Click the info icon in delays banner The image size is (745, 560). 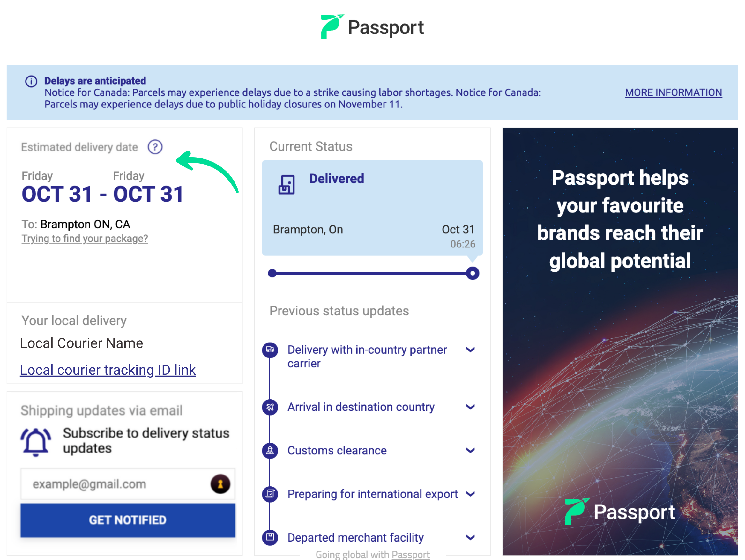tap(31, 81)
